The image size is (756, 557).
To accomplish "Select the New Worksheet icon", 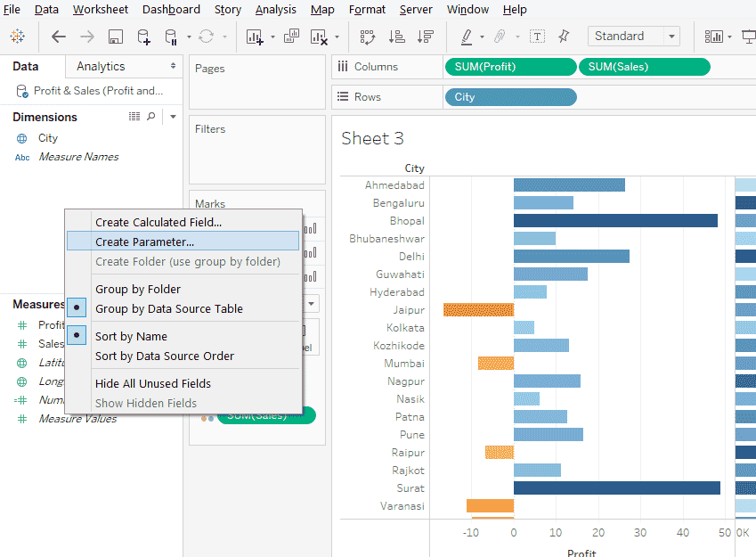I will pyautogui.click(x=253, y=36).
